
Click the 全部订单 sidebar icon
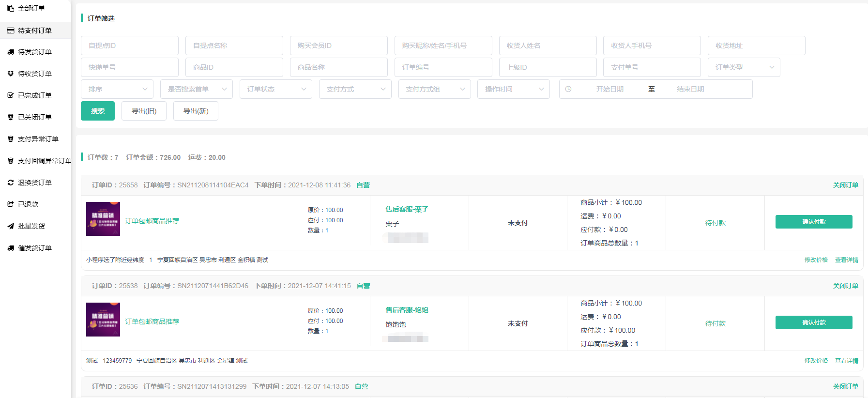coord(11,8)
